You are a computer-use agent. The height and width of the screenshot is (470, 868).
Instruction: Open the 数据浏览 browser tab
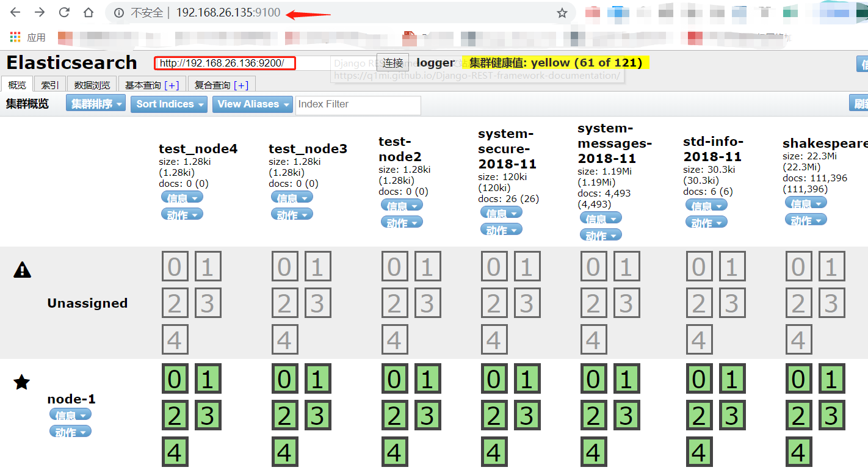click(x=92, y=85)
